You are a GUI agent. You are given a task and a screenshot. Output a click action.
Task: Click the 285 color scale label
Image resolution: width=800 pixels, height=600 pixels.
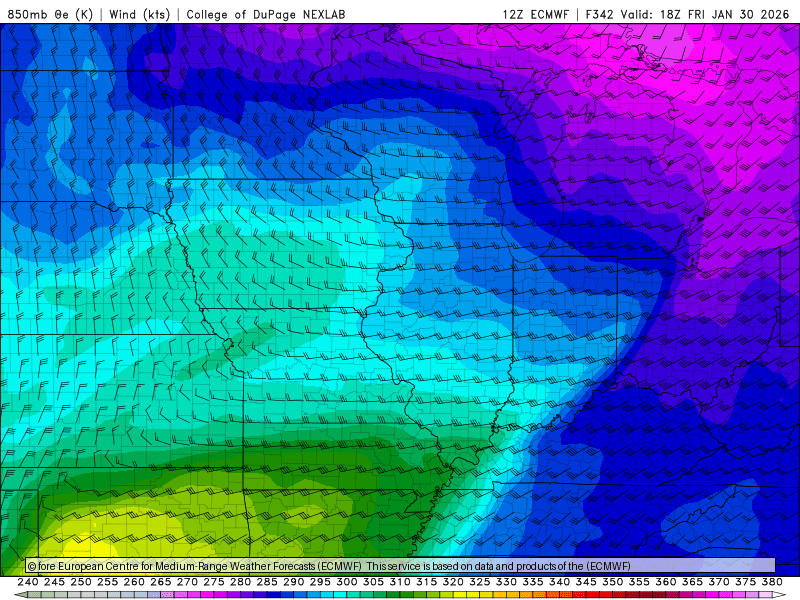click(x=267, y=582)
